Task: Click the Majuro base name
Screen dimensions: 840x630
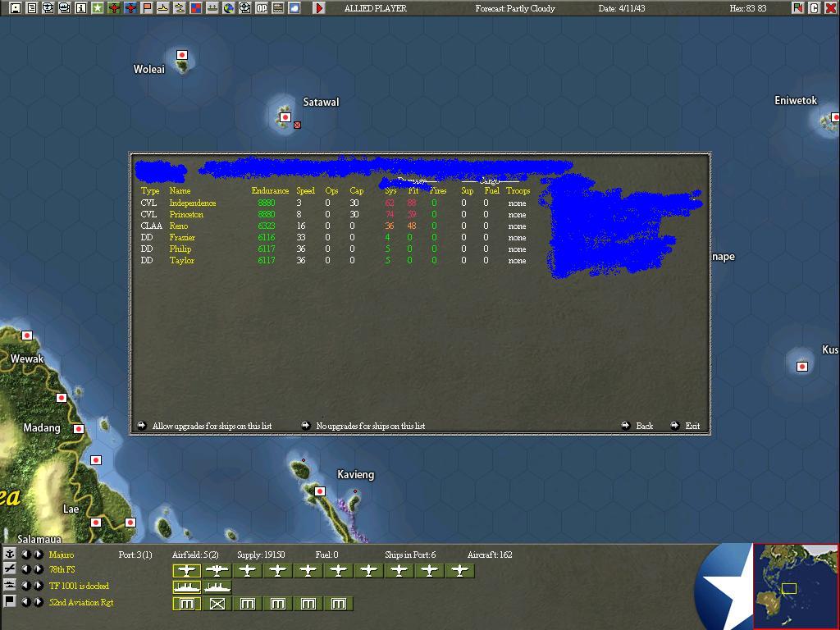Action: point(61,555)
